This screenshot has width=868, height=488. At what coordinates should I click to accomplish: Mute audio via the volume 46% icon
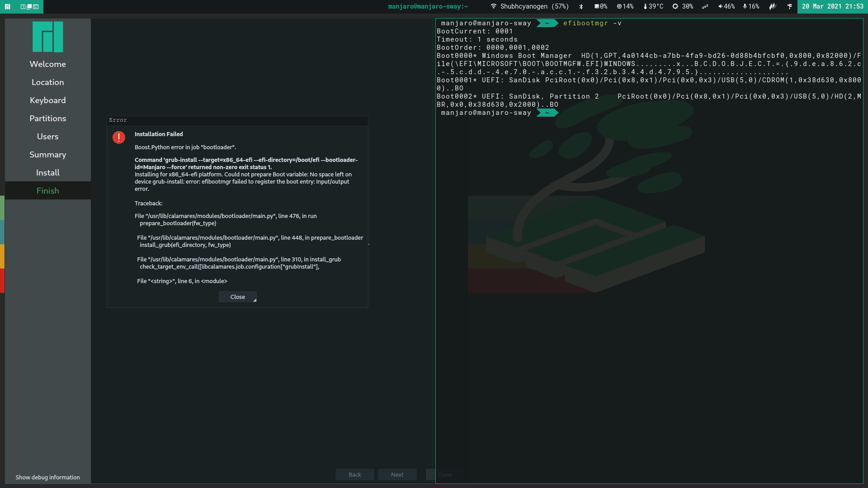[x=726, y=7]
